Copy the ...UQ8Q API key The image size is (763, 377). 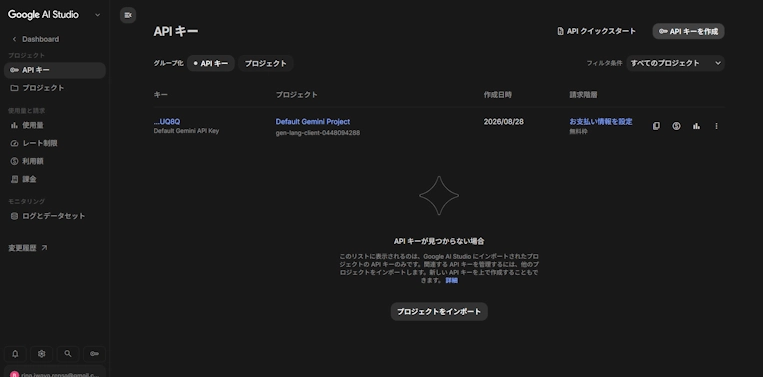[x=656, y=126]
